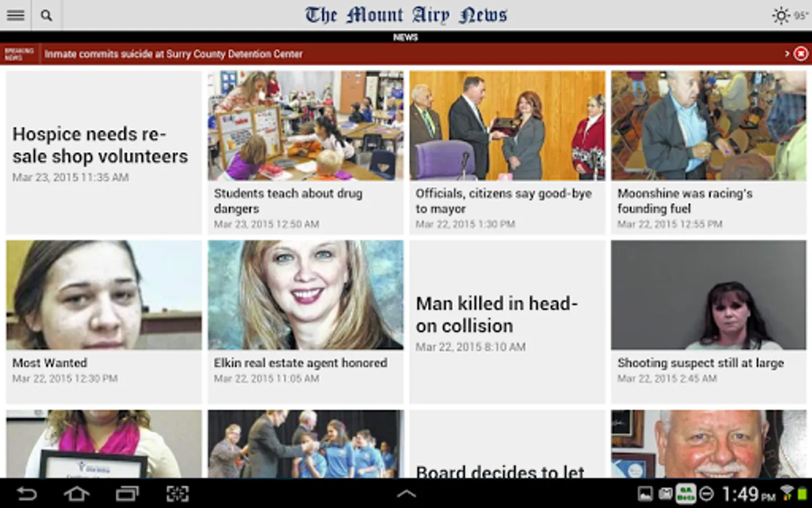
Task: Tap the Breaking News label badge
Action: 19,54
